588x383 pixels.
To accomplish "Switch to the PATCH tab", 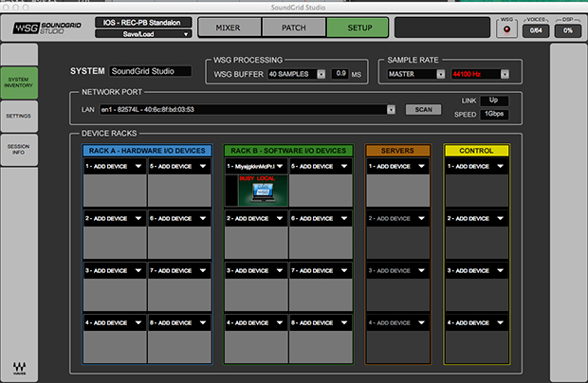I will [x=294, y=27].
